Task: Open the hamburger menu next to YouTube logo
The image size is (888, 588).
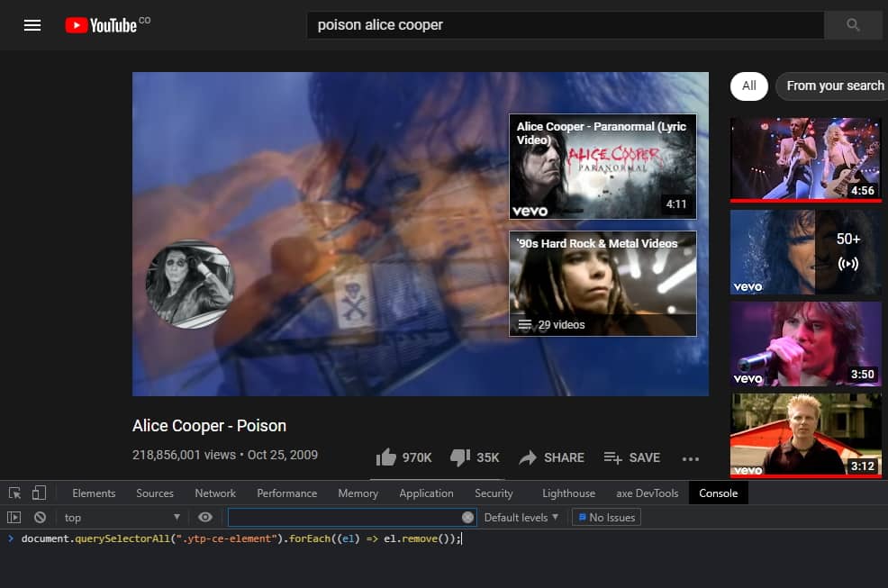Action: click(32, 24)
